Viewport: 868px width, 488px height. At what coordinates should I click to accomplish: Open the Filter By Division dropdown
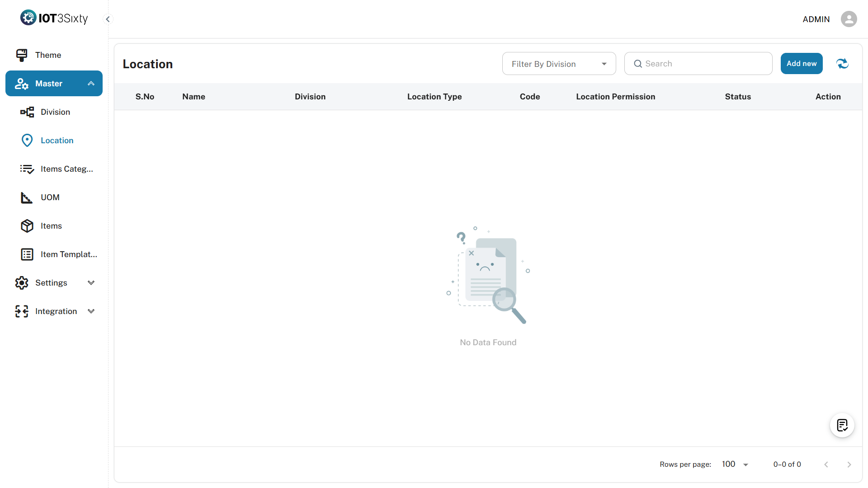point(559,64)
